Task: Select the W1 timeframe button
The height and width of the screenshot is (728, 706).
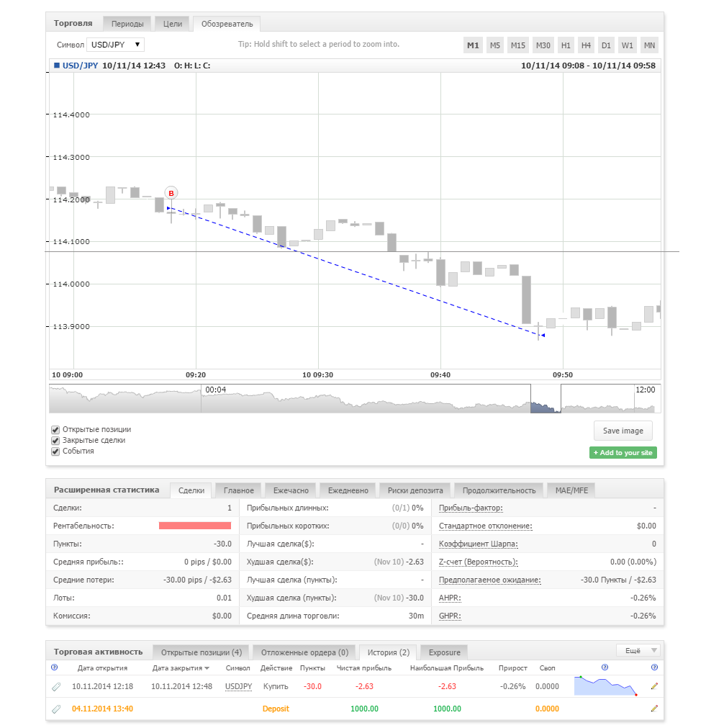Action: (x=627, y=45)
